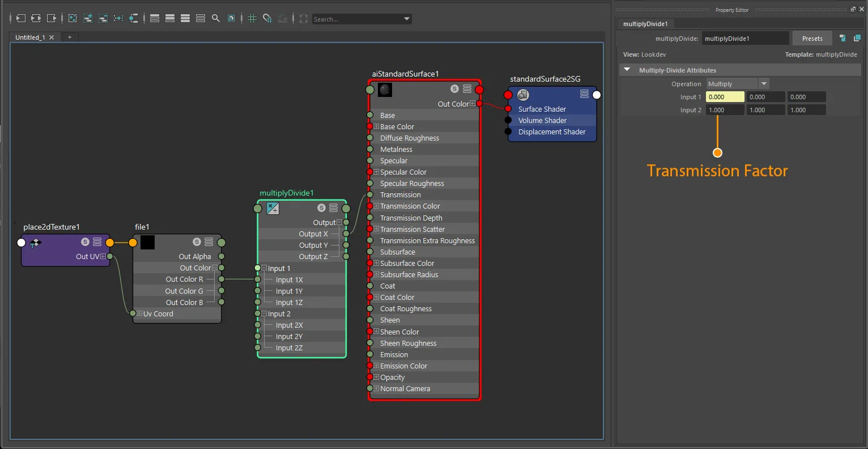
Task: Click the highlighted Input 1 X value field
Action: click(x=725, y=97)
